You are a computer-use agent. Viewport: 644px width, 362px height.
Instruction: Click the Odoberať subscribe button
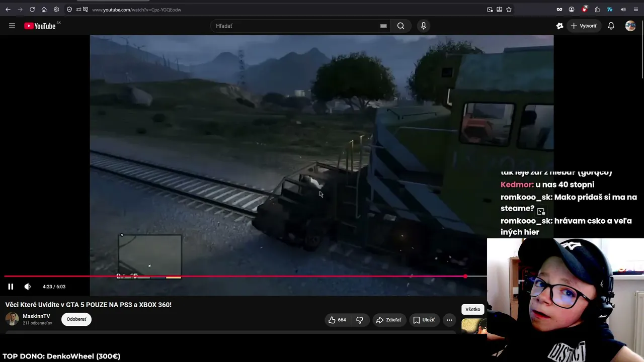click(76, 319)
